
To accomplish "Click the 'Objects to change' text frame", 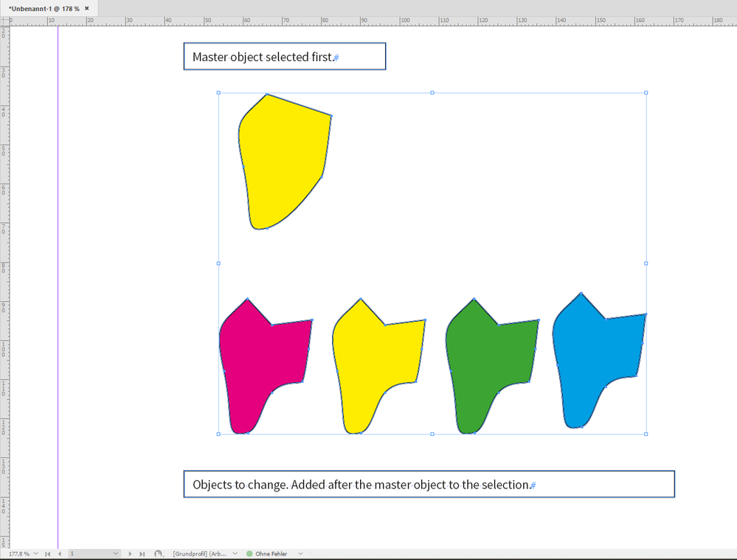I will (429, 484).
